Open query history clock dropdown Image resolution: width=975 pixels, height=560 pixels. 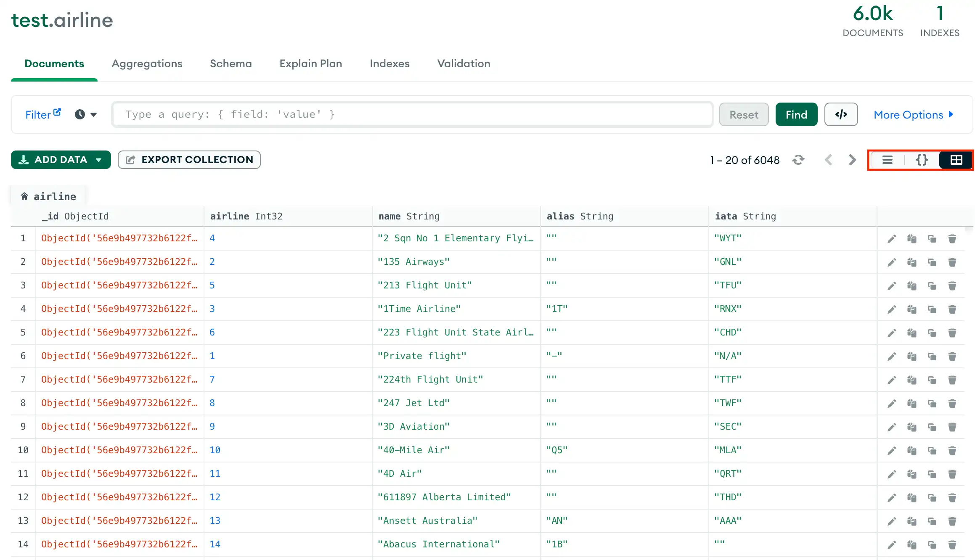point(86,114)
